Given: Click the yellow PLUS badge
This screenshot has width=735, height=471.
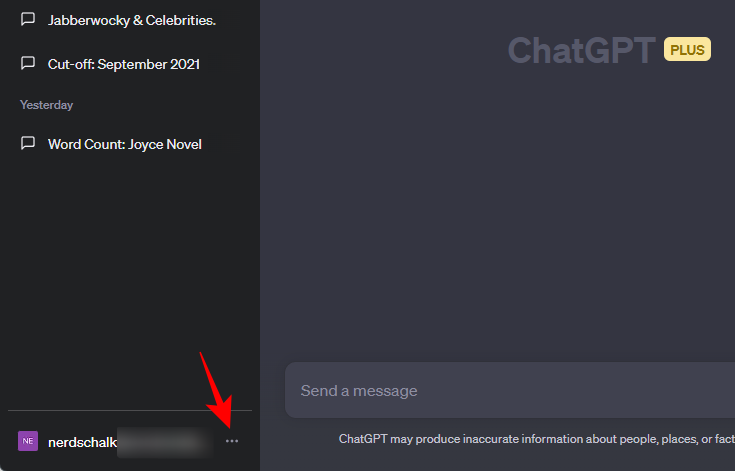Looking at the screenshot, I should coord(687,49).
